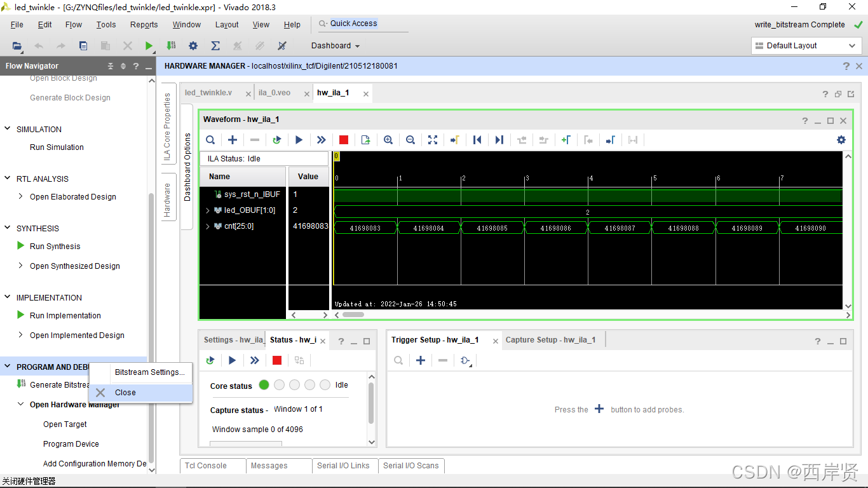Open the File menu
The width and height of the screenshot is (868, 488).
[x=17, y=25]
